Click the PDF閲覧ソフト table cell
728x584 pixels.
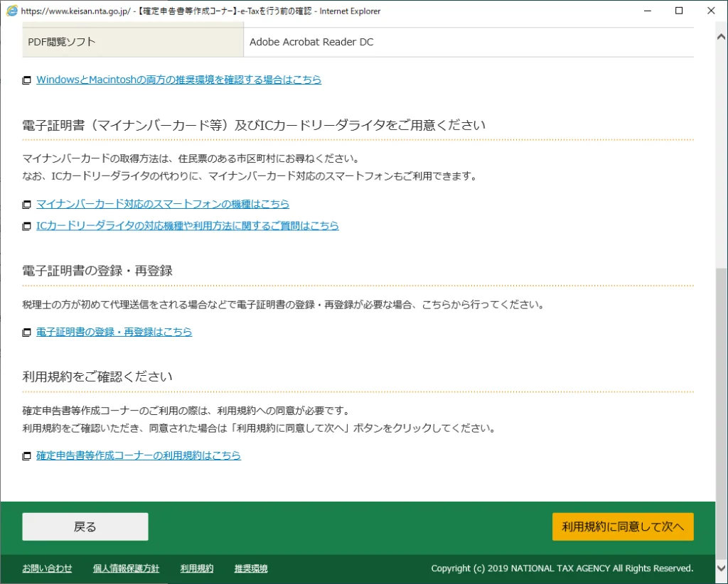click(x=133, y=42)
